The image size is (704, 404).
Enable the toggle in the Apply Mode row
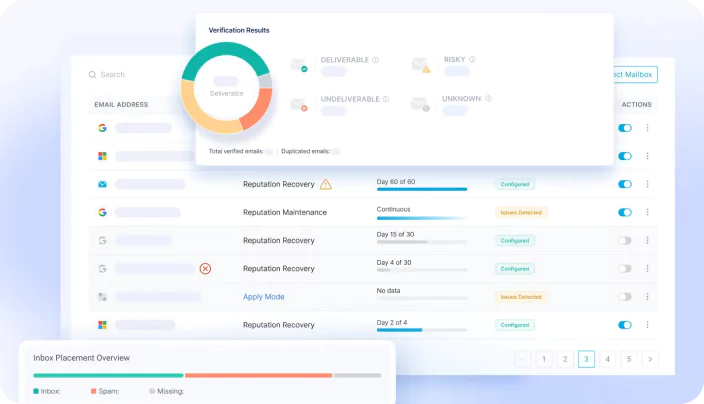click(625, 297)
